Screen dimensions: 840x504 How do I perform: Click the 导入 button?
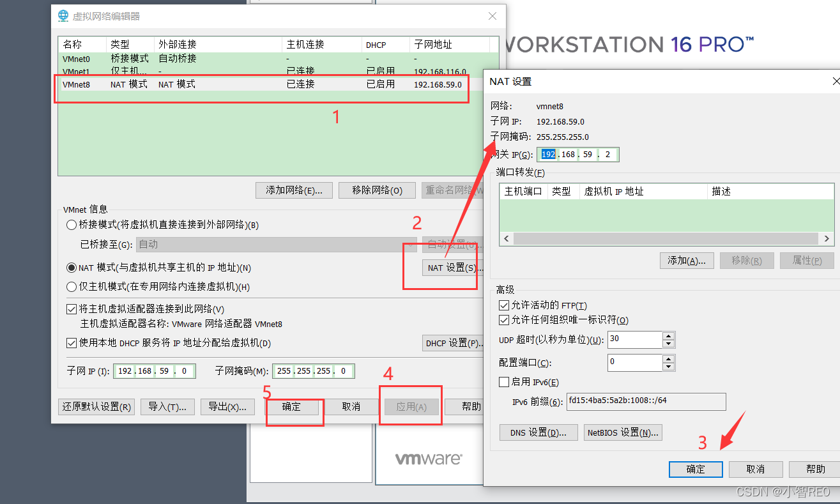tap(167, 407)
